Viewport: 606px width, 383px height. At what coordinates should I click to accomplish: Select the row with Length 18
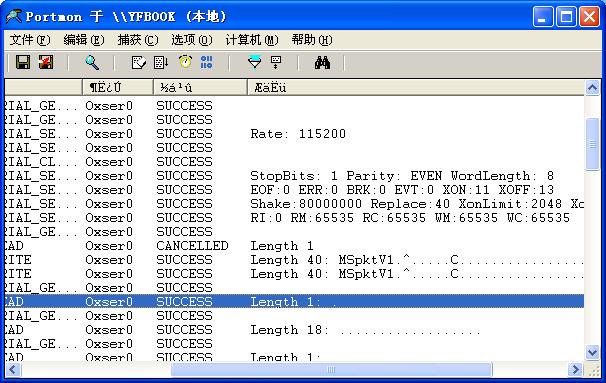point(294,330)
